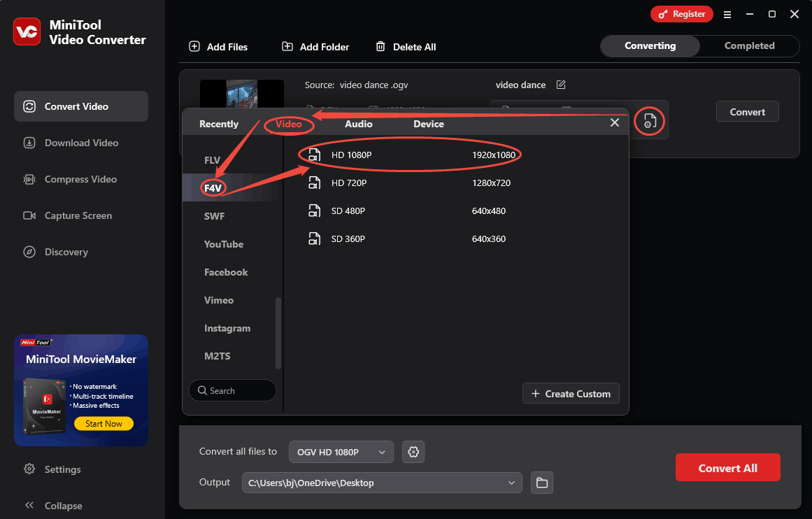Select the Video tab
Image resolution: width=812 pixels, height=519 pixels.
[x=288, y=124]
